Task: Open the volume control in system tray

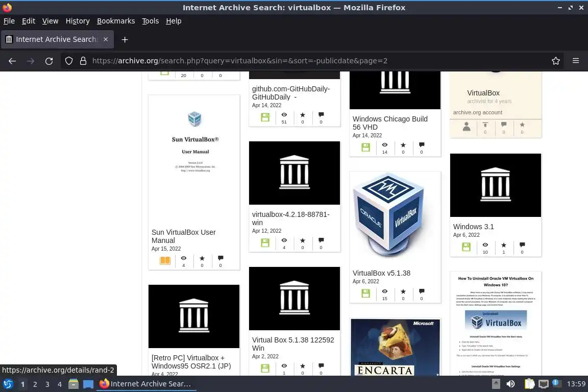Action: (510, 384)
